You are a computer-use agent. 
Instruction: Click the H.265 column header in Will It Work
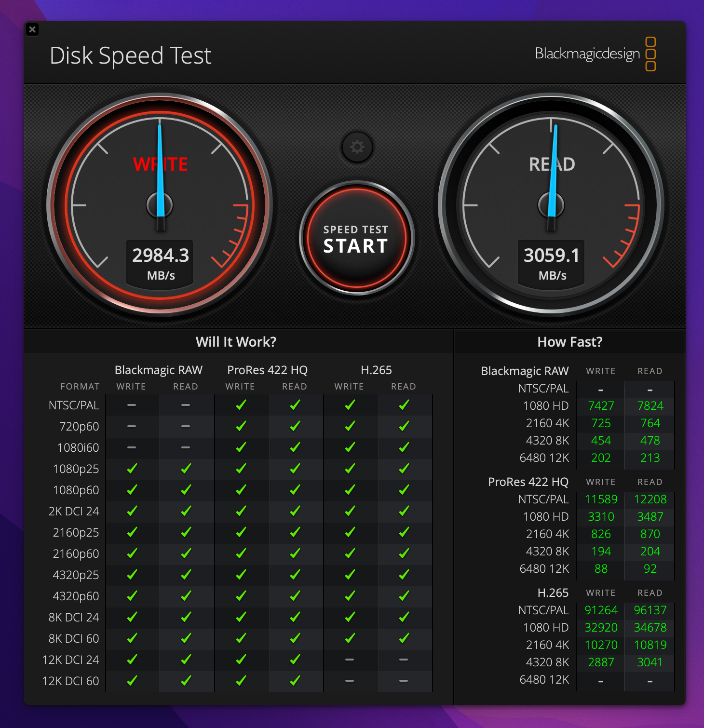coord(376,370)
